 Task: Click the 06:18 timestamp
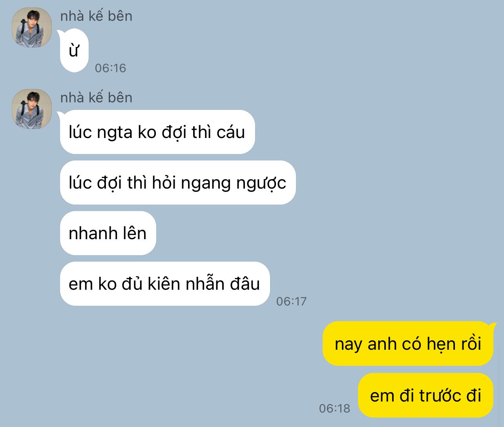[x=334, y=409]
